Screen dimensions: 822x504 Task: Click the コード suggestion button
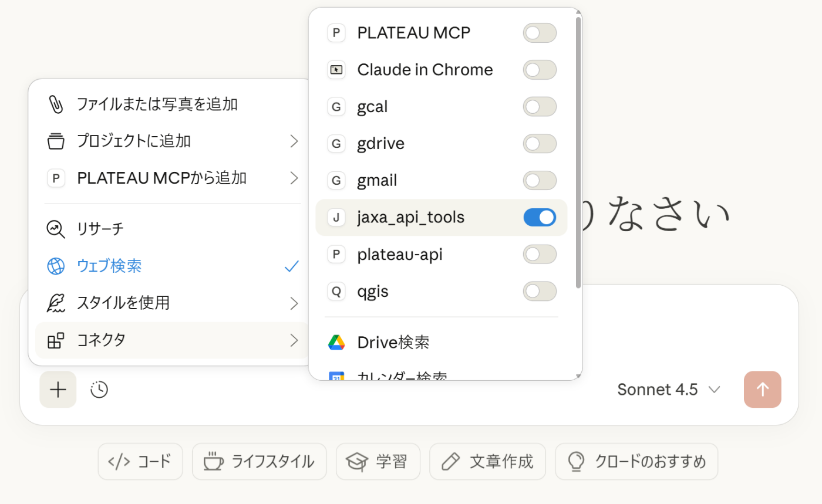tap(140, 462)
